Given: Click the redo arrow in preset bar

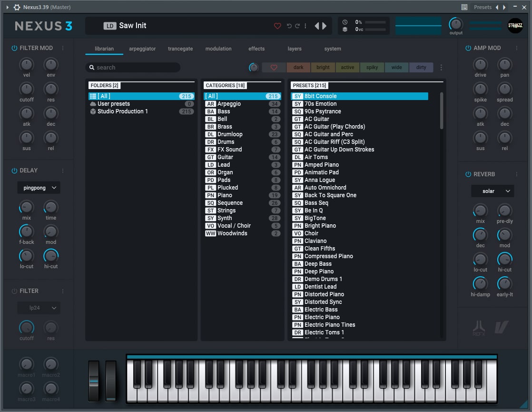Looking at the screenshot, I should (x=297, y=26).
